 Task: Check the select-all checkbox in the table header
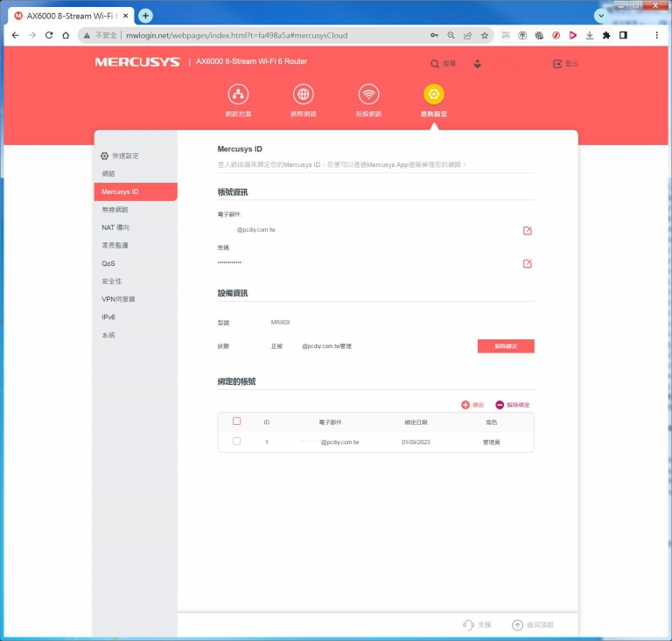tap(236, 421)
